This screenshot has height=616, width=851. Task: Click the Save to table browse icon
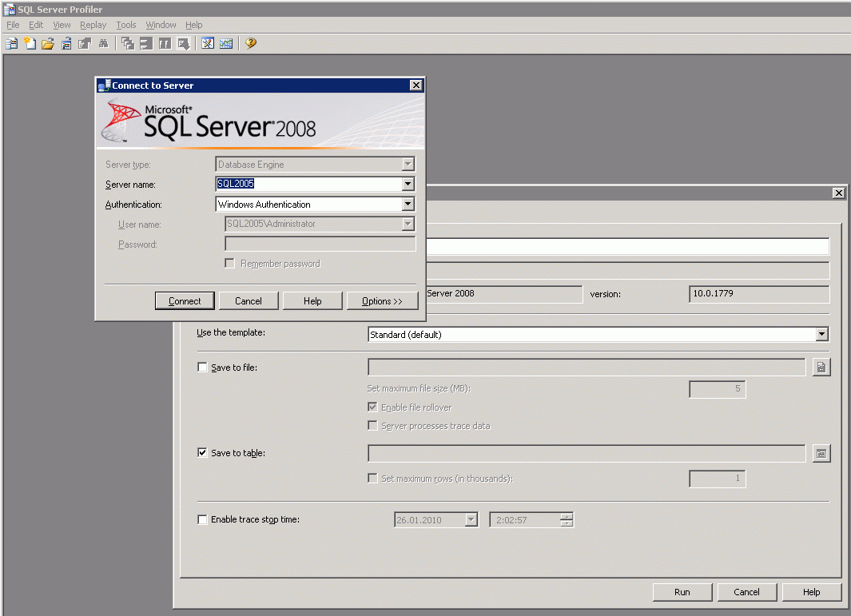[821, 453]
